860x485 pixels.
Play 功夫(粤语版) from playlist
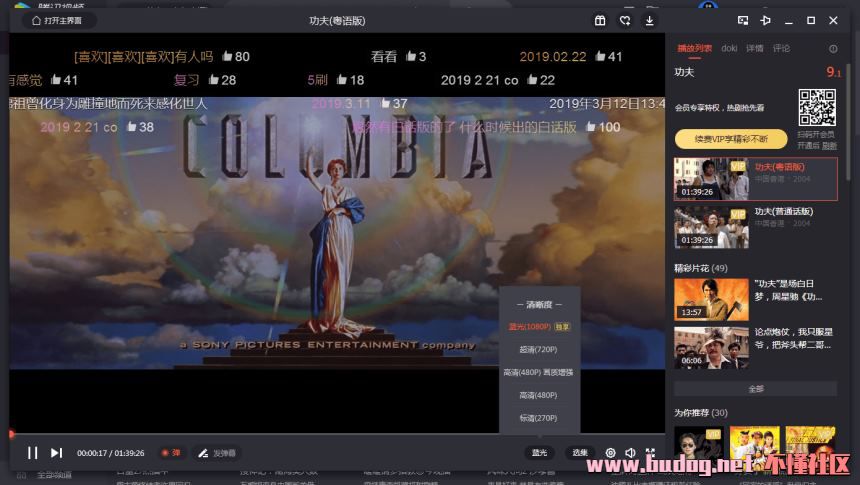click(x=756, y=179)
